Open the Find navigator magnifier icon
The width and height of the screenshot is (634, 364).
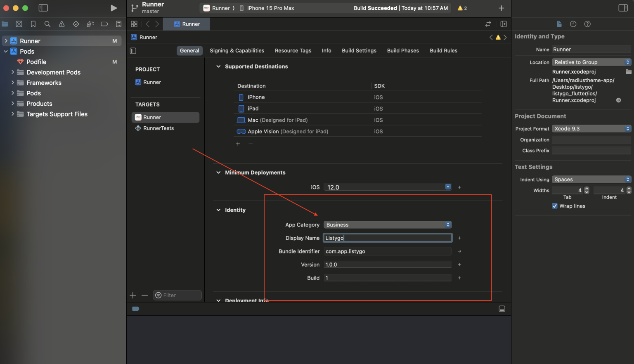pos(47,24)
